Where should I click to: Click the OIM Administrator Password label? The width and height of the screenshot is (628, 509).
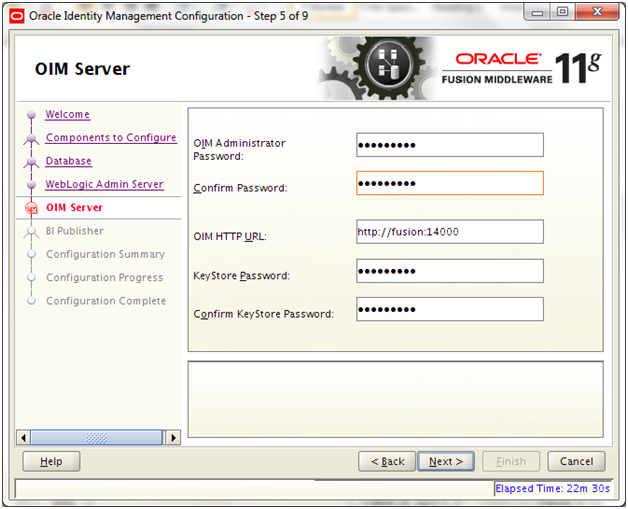click(x=240, y=150)
